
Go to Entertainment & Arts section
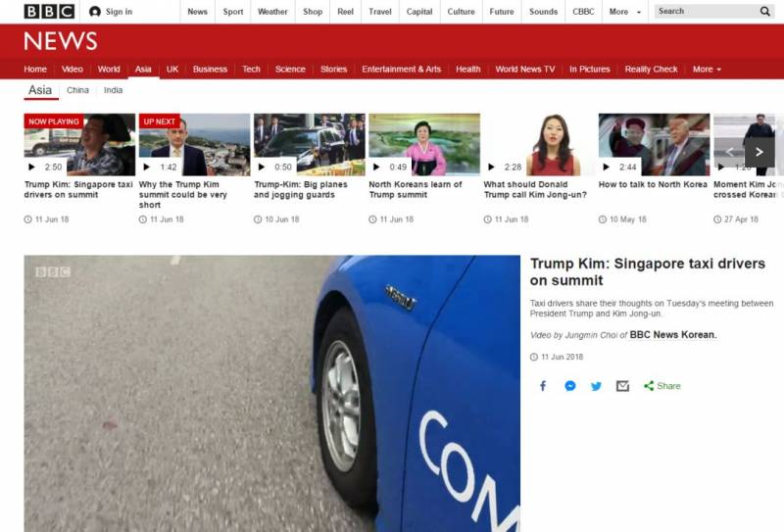coord(401,70)
